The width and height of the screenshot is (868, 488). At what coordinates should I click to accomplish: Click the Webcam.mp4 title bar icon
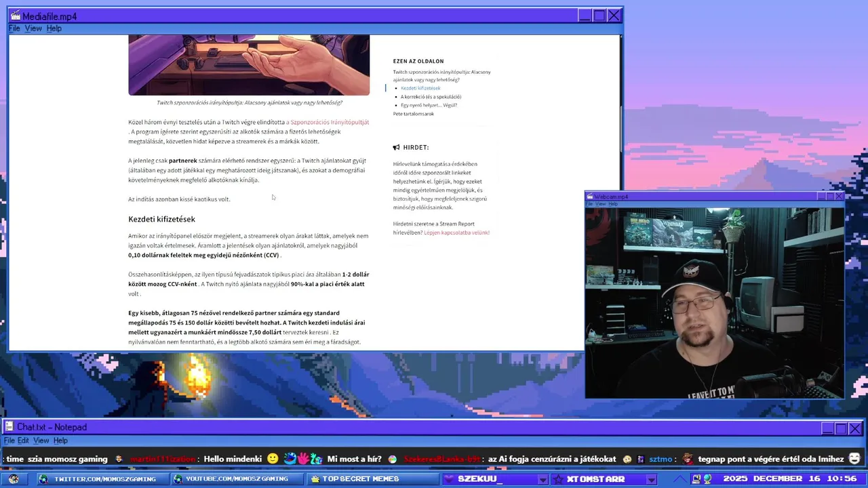pyautogui.click(x=590, y=197)
